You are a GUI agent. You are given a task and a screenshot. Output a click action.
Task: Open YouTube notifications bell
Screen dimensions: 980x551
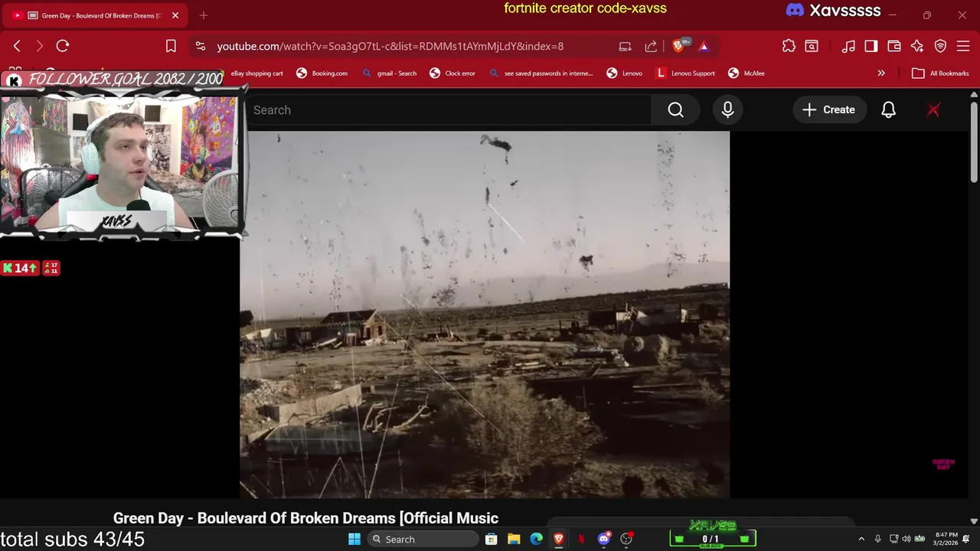point(888,109)
